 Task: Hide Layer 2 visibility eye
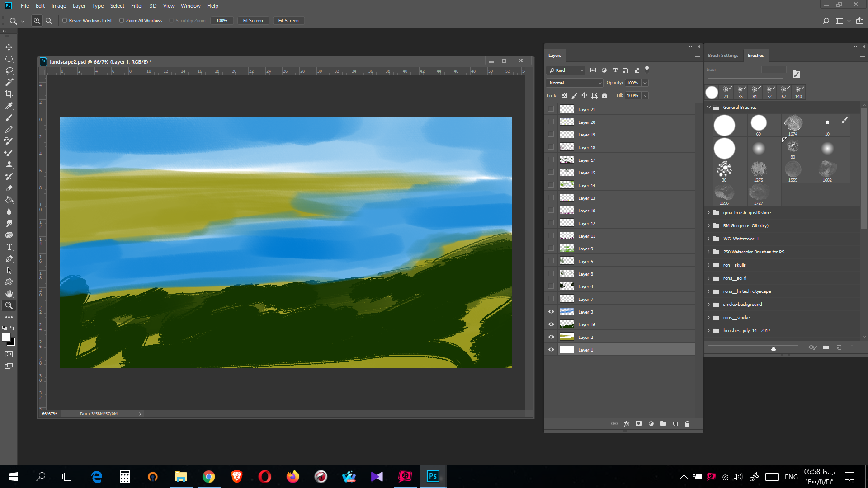point(551,337)
